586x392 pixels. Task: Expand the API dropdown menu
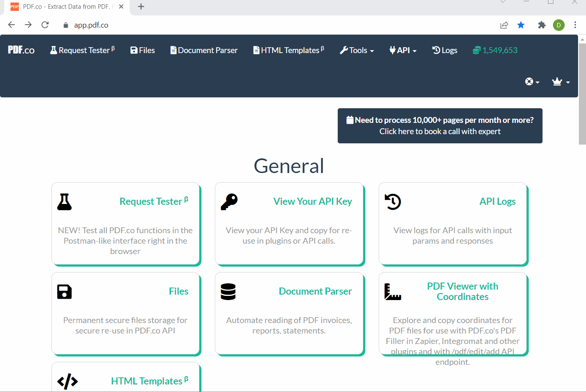click(x=403, y=50)
